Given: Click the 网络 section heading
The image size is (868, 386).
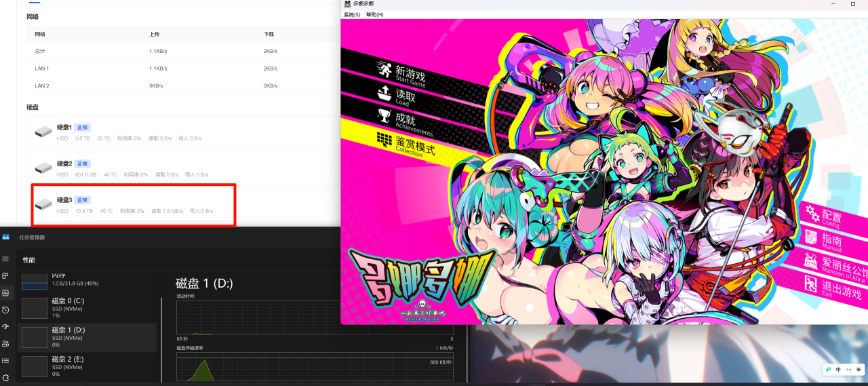Looking at the screenshot, I should coord(33,16).
